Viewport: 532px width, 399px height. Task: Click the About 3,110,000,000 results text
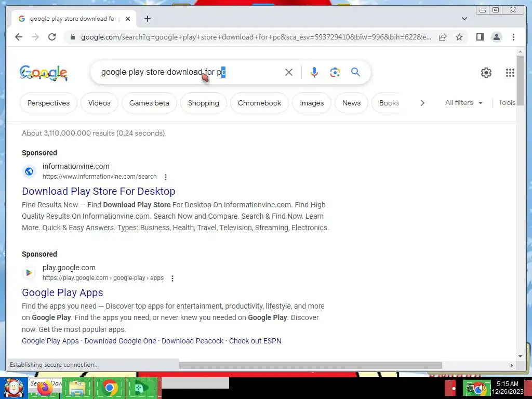click(x=94, y=133)
